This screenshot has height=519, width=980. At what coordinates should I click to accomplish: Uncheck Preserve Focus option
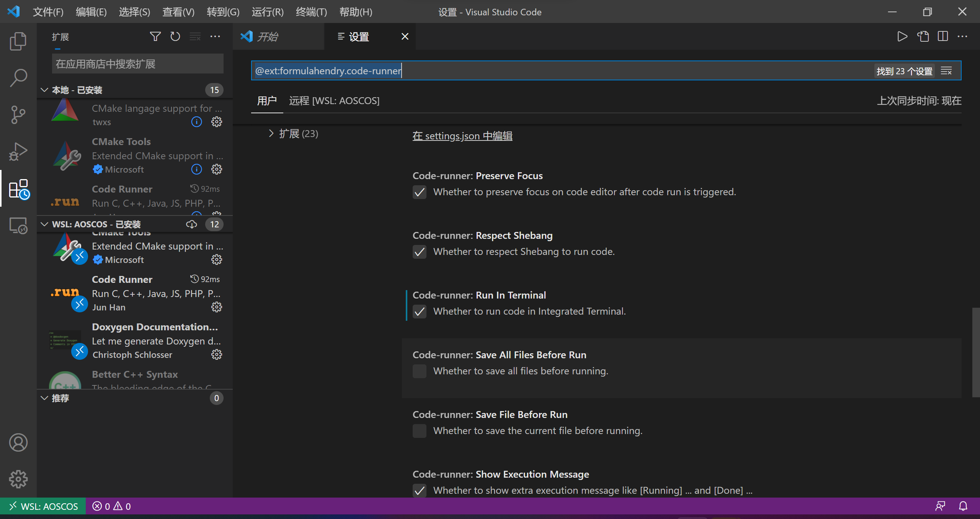tap(419, 192)
